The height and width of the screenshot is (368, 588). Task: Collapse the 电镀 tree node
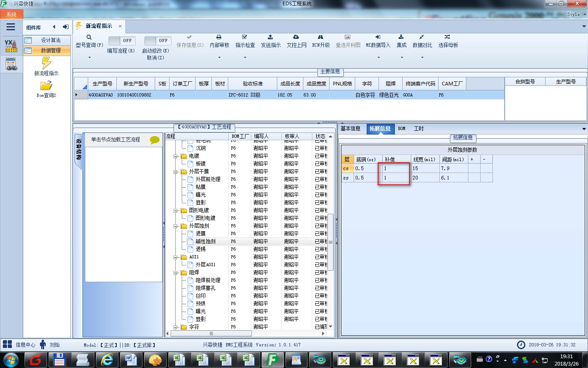click(176, 156)
